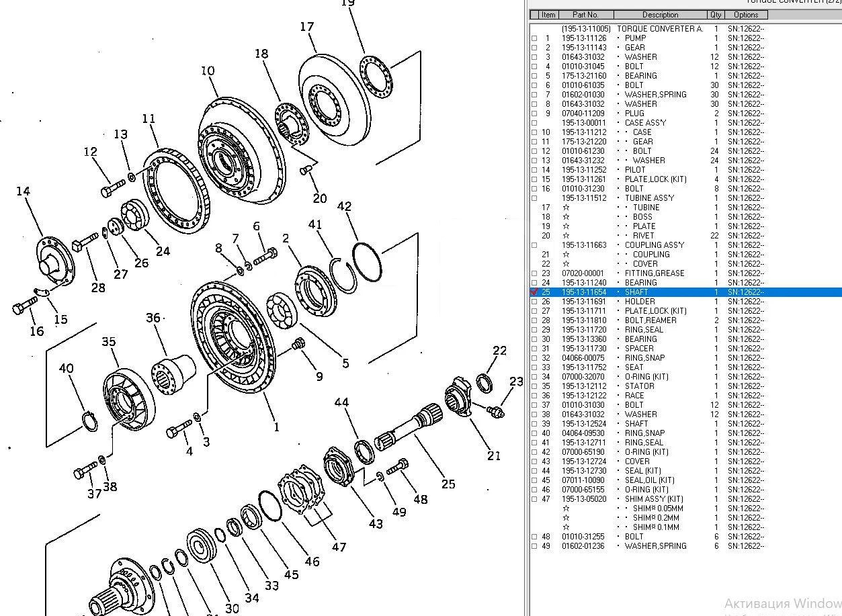Click the SEAL,OIL (KIT) description
842x616 pixels.
[x=650, y=480]
